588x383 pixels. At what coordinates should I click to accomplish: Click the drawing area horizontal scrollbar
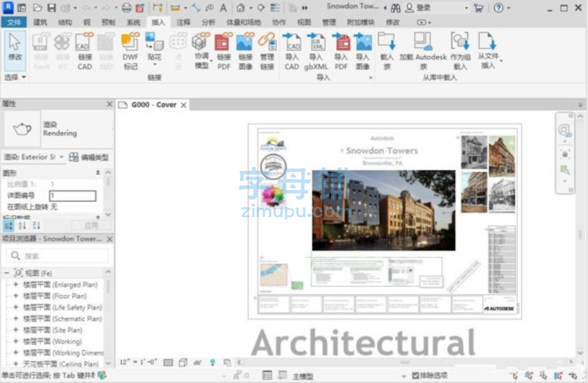coord(405,362)
